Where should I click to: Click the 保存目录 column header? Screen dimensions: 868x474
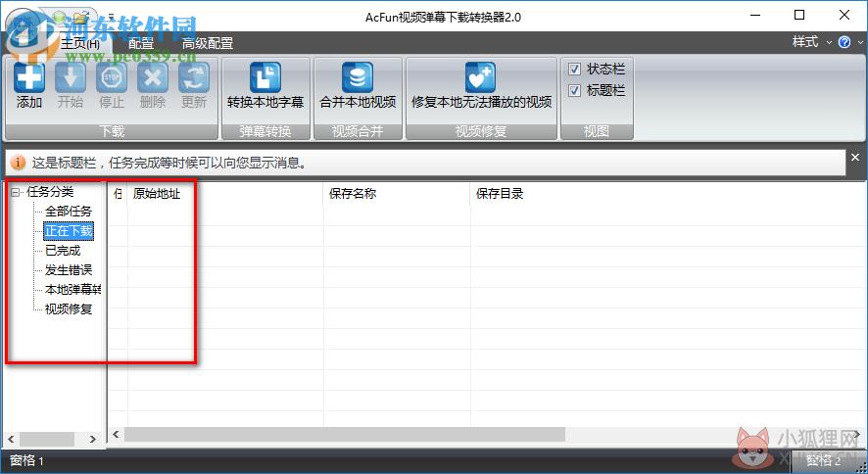(668, 194)
